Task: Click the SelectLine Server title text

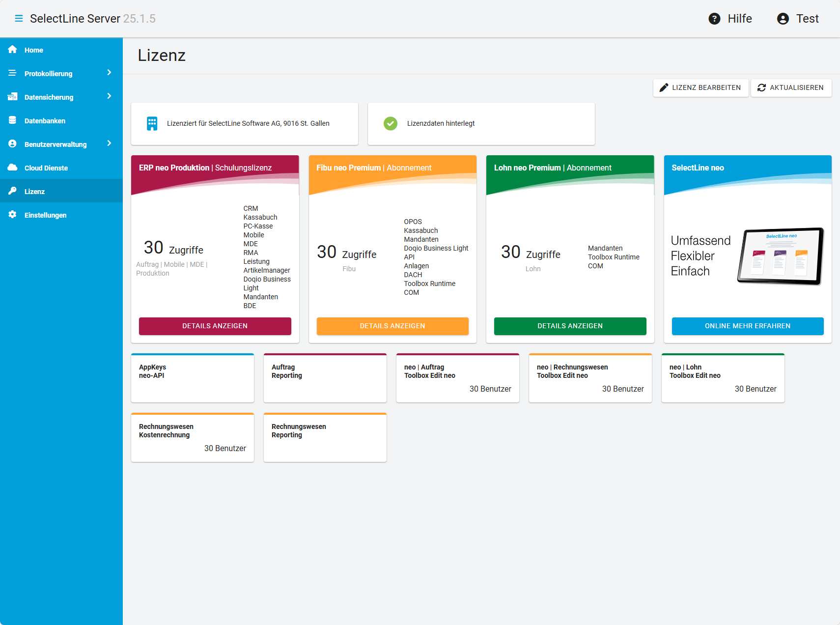Action: coord(75,19)
